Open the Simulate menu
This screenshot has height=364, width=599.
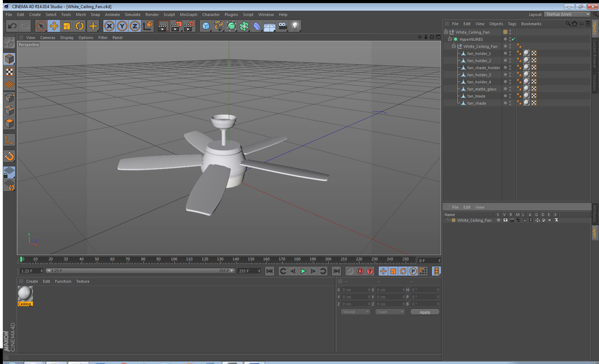[132, 15]
